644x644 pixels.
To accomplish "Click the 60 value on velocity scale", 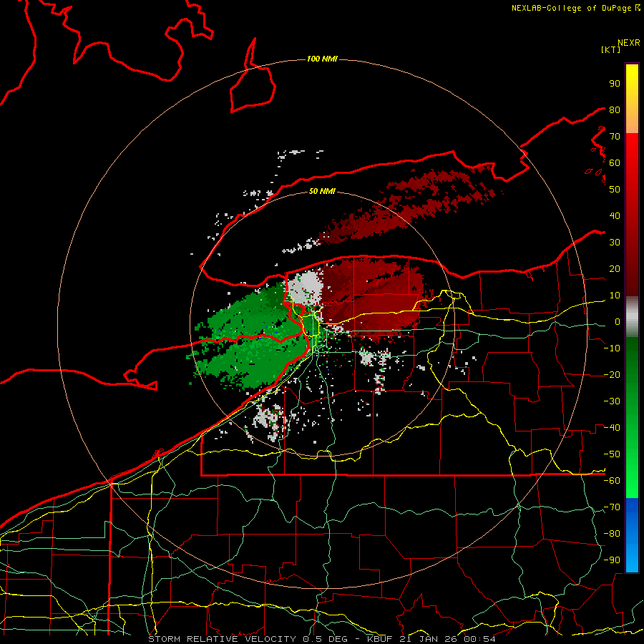I will [615, 163].
